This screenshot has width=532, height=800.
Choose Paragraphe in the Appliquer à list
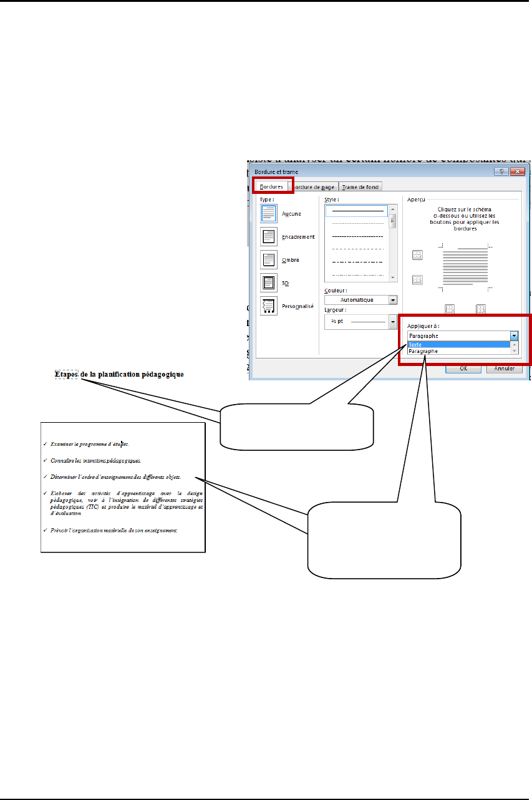[x=458, y=351]
